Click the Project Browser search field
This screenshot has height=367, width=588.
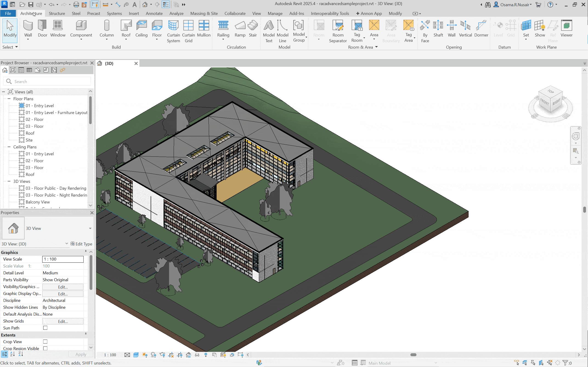49,82
